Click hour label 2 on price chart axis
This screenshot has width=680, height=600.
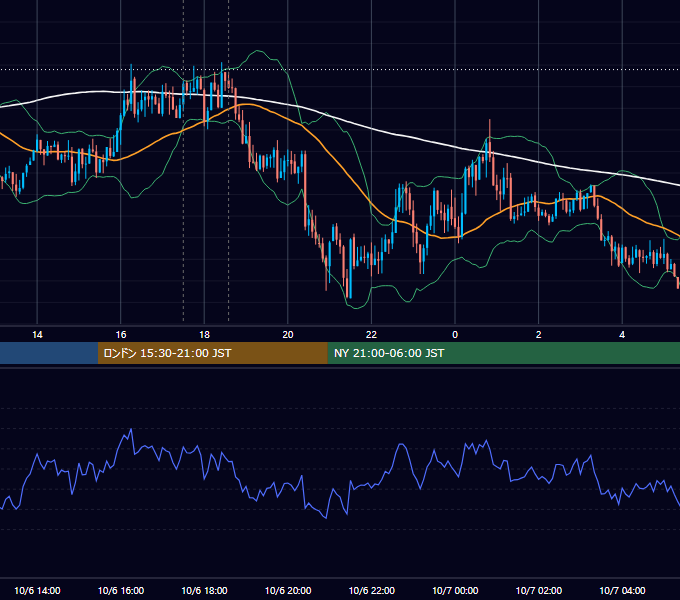click(539, 335)
